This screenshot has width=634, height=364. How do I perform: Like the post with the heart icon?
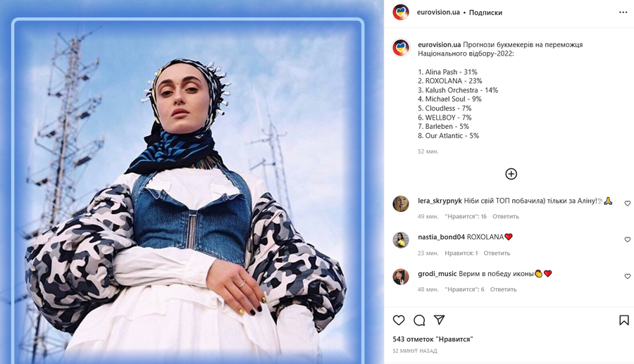399,320
